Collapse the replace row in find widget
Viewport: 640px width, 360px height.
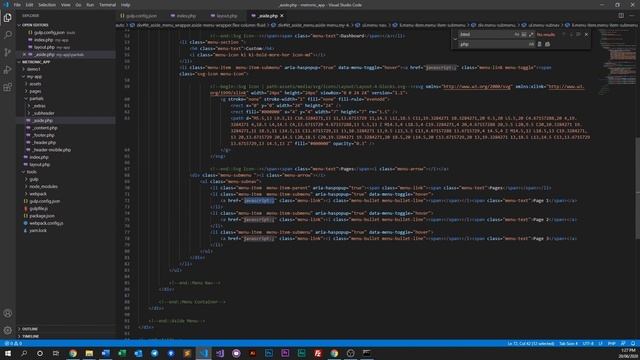coord(456,39)
